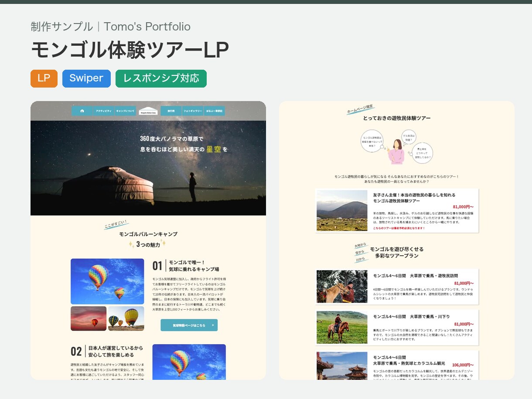Click the 106,000円〜 price
This screenshot has width=532, height=399.
pos(463,365)
